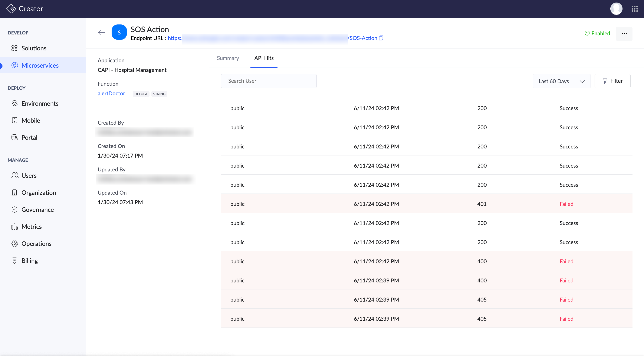Open Metrics from the sidebar

pos(32,227)
